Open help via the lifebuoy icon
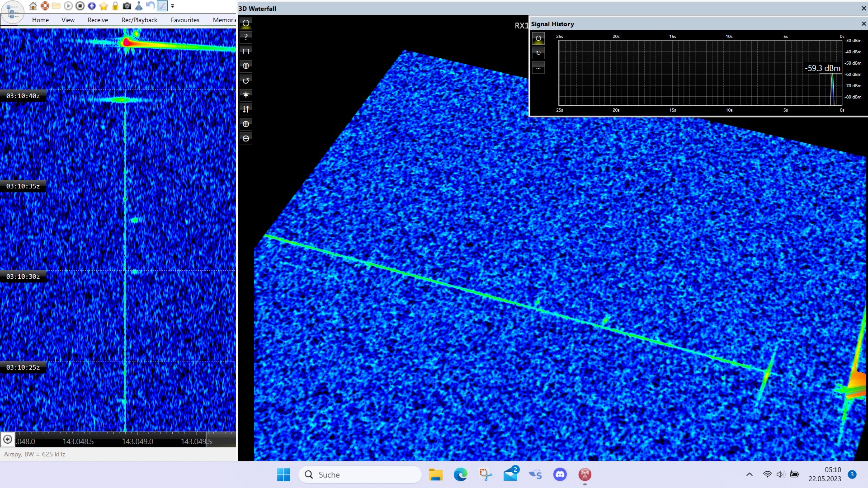This screenshot has height=488, width=868. click(45, 6)
